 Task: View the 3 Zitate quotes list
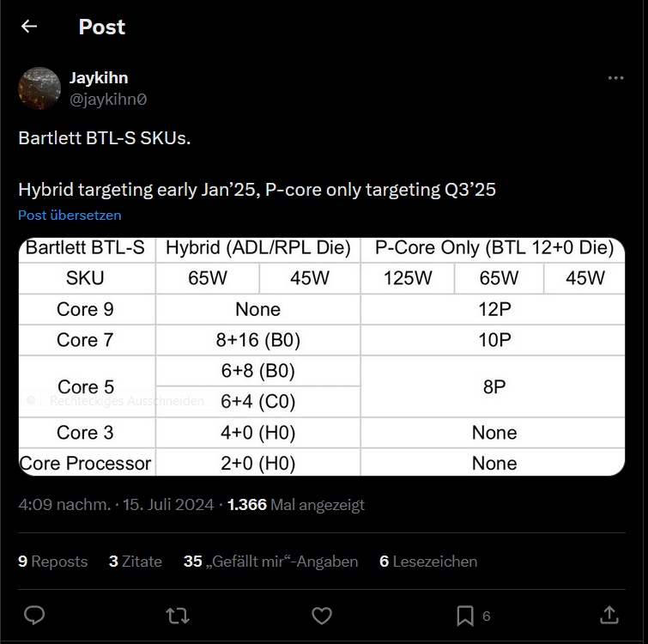point(136,562)
